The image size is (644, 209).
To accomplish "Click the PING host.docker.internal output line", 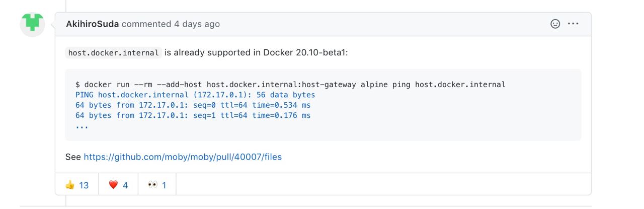I will point(195,95).
